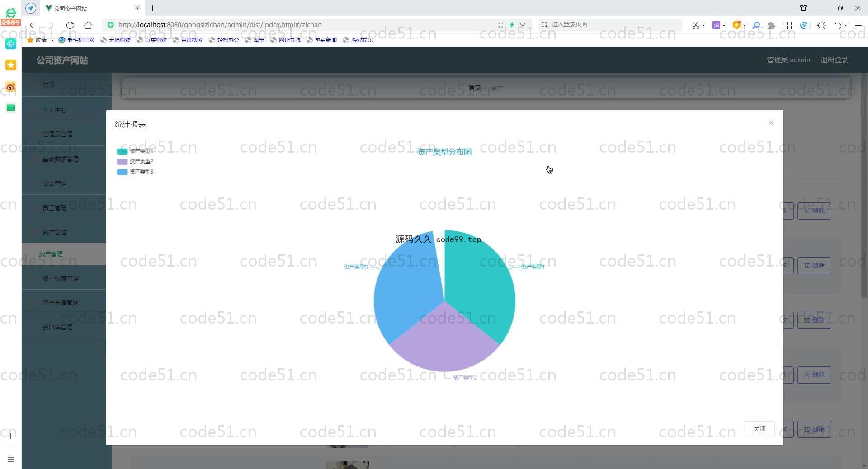Open a new browser tab with plus

(153, 8)
